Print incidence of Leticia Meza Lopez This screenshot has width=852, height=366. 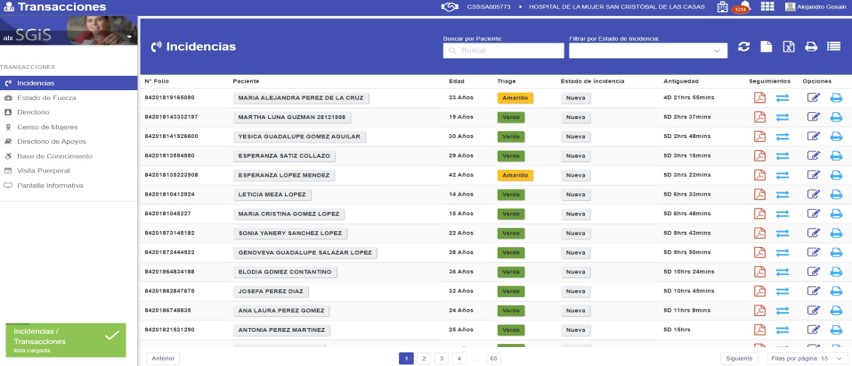[836, 194]
